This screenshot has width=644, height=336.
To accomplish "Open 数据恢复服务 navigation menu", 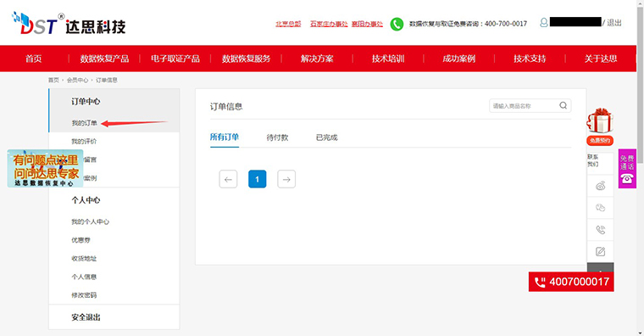I will tap(246, 59).
